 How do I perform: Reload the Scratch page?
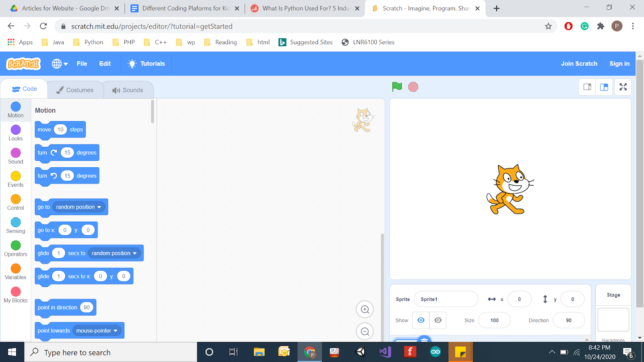click(x=43, y=26)
